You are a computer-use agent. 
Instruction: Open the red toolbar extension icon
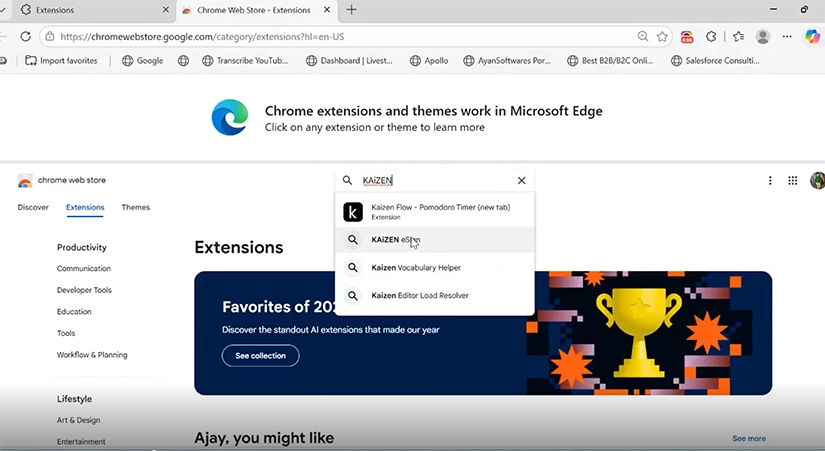(x=687, y=36)
